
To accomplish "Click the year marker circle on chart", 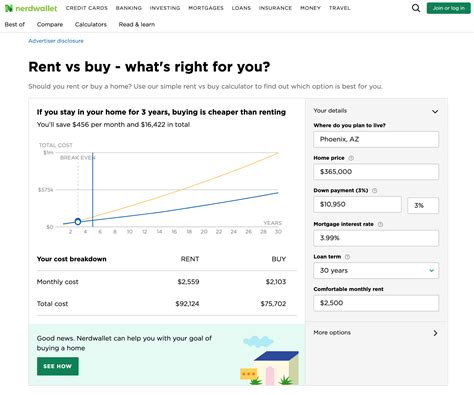I will (78, 222).
